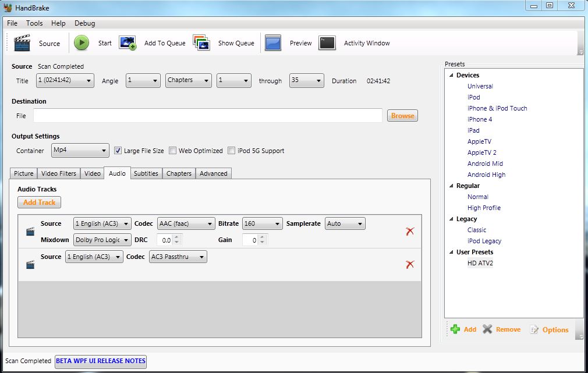Increase the DRC value with the up arrow
Image resolution: width=588 pixels, height=373 pixels.
pyautogui.click(x=177, y=237)
